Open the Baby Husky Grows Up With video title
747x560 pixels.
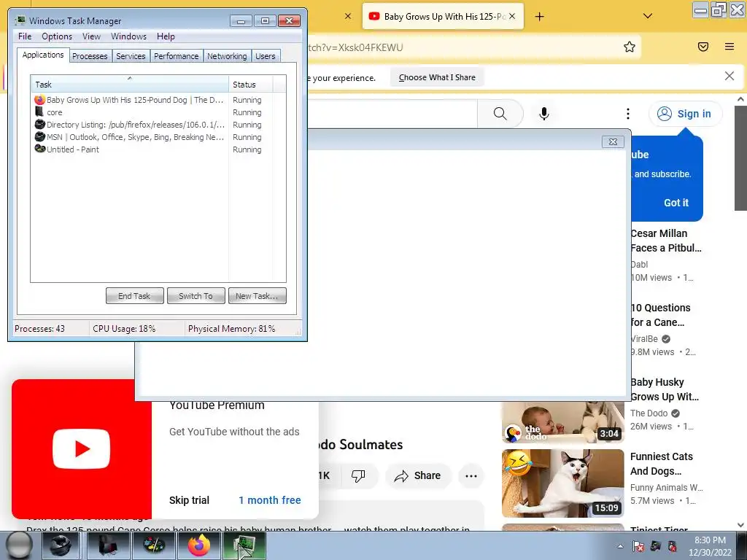coord(664,389)
